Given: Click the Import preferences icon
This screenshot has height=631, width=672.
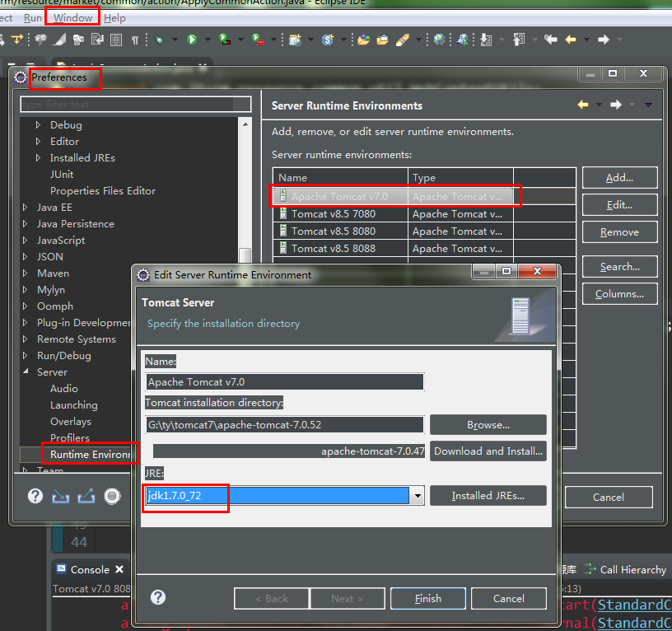Looking at the screenshot, I should (60, 497).
